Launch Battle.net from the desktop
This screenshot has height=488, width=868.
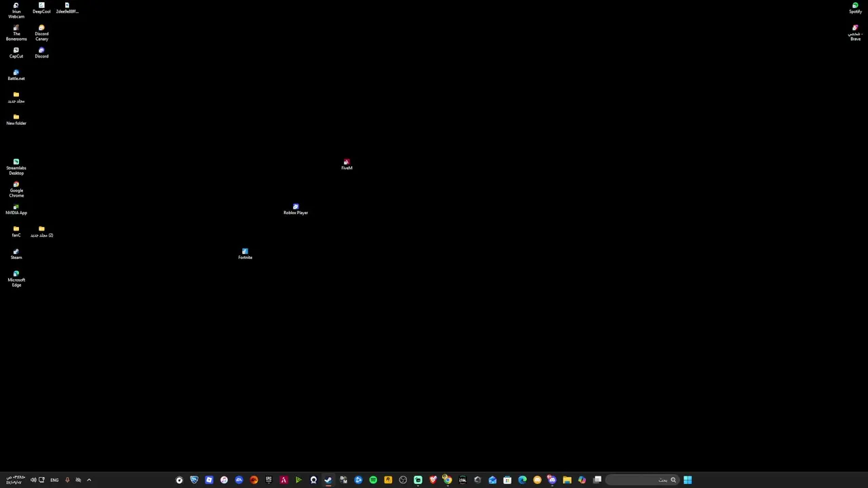tap(16, 75)
